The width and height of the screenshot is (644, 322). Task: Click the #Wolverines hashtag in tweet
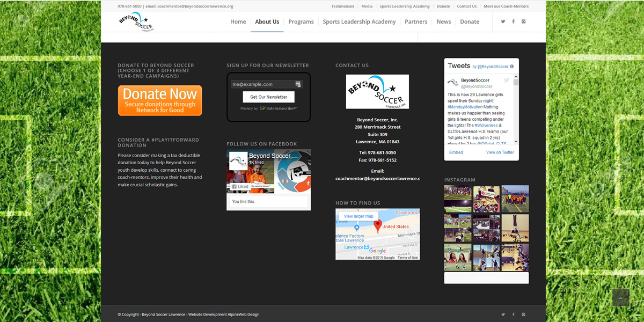tap(487, 125)
